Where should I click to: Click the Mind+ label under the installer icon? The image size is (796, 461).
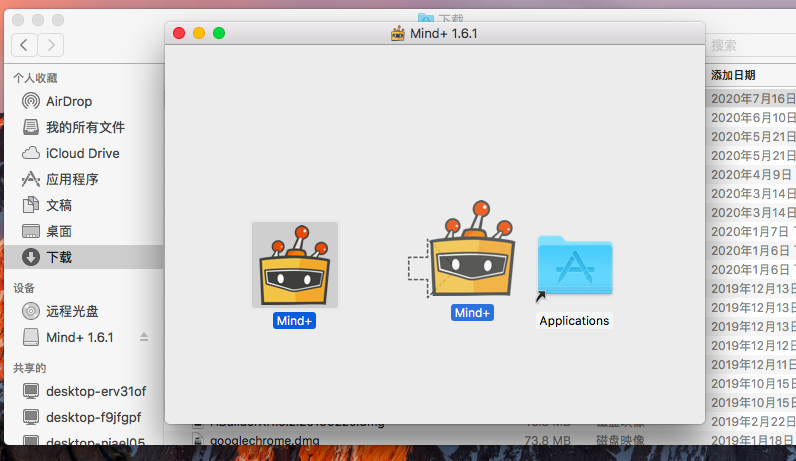pyautogui.click(x=472, y=312)
